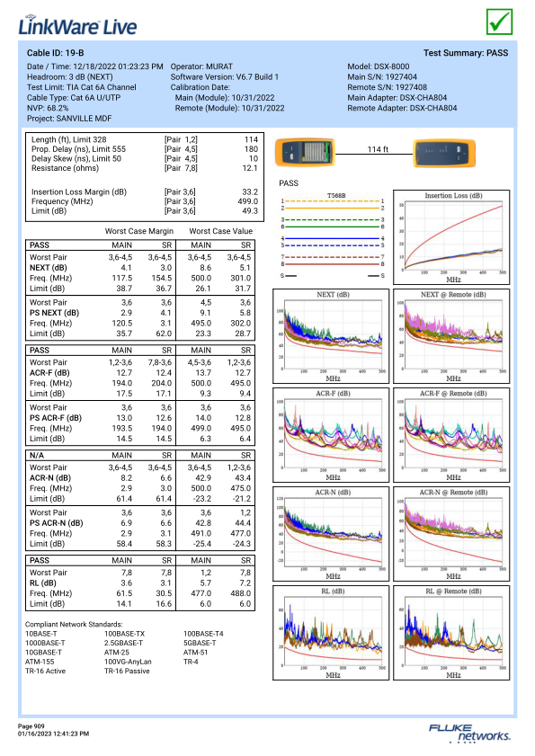Select the PS NEXT (dB) row label
The height and width of the screenshot is (756, 535).
(x=54, y=313)
